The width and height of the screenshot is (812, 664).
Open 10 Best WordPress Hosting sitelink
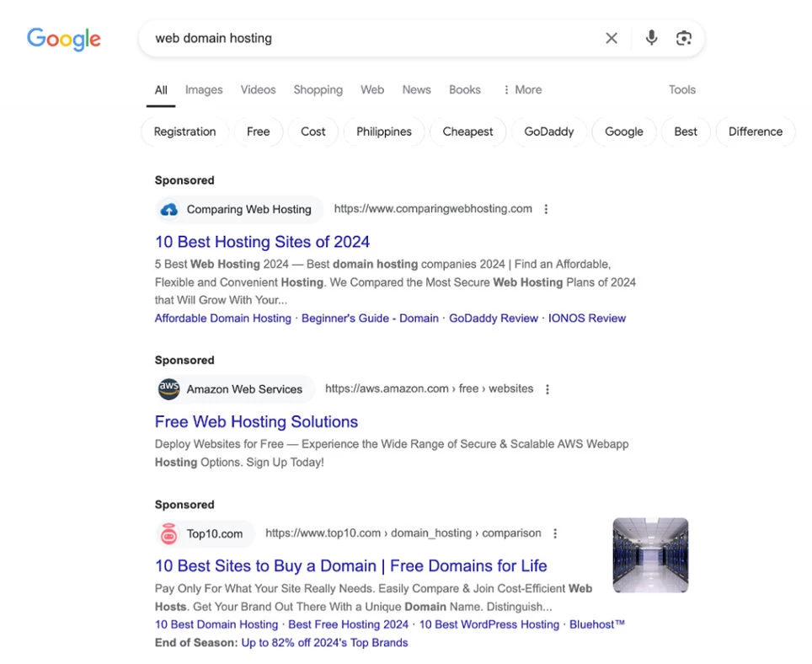[x=489, y=624]
